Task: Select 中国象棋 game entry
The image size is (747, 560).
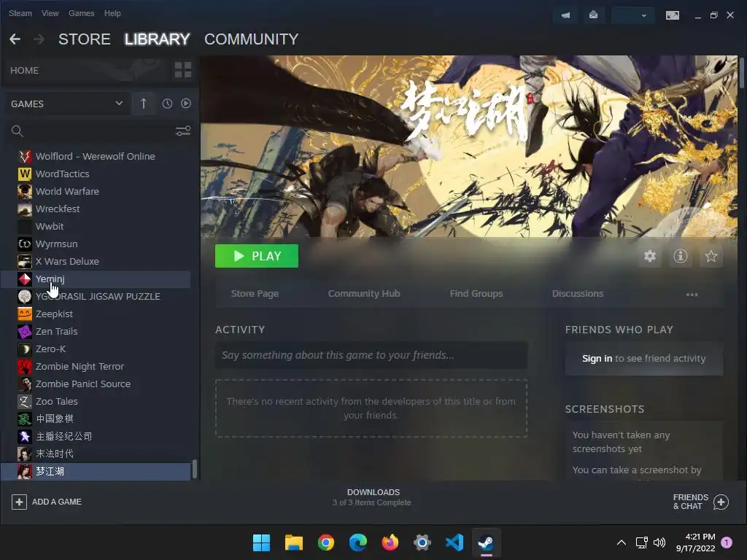Action: tap(96, 419)
